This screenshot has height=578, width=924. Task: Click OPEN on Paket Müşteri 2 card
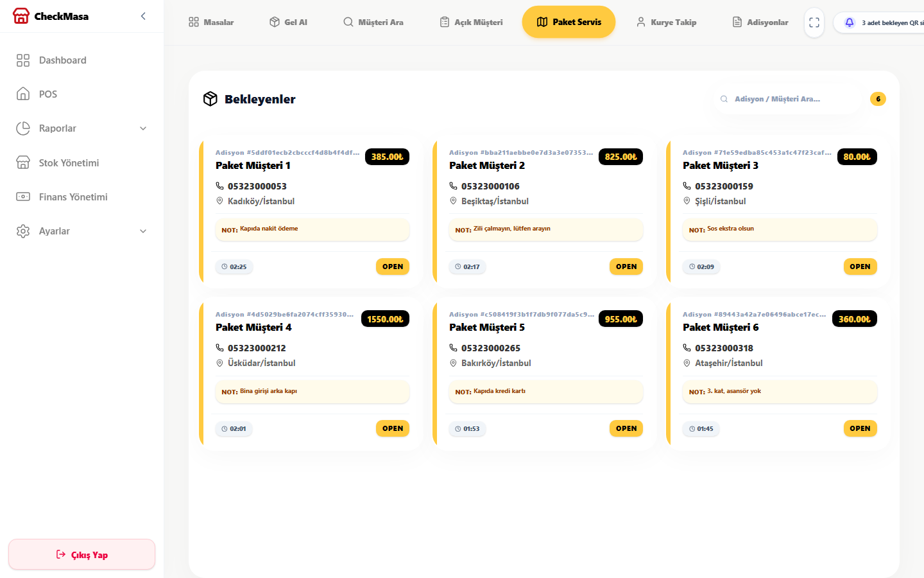coord(626,267)
